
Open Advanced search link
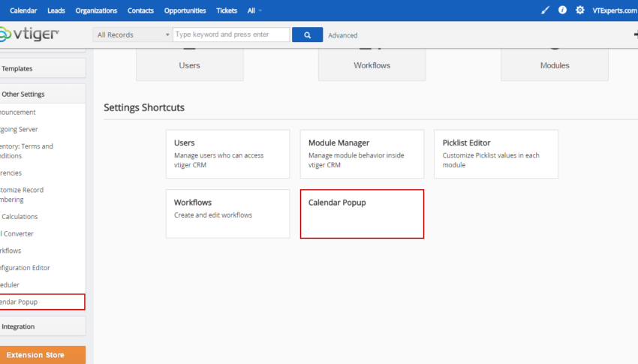(342, 35)
